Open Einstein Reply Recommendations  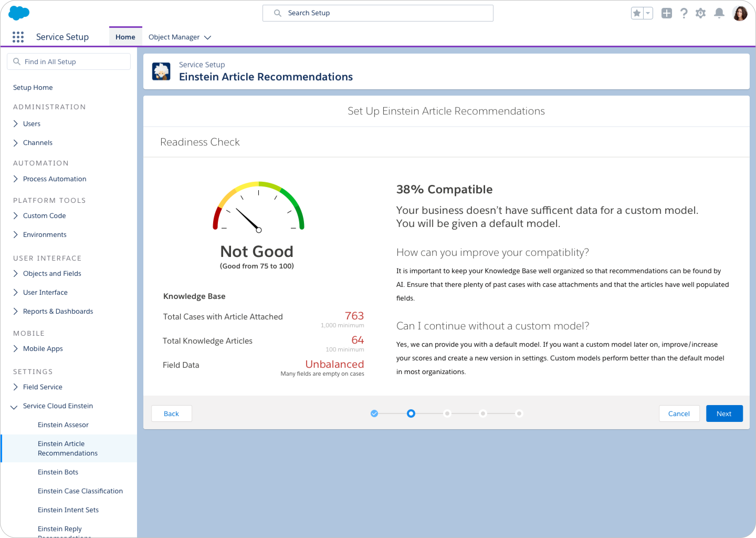point(65,531)
